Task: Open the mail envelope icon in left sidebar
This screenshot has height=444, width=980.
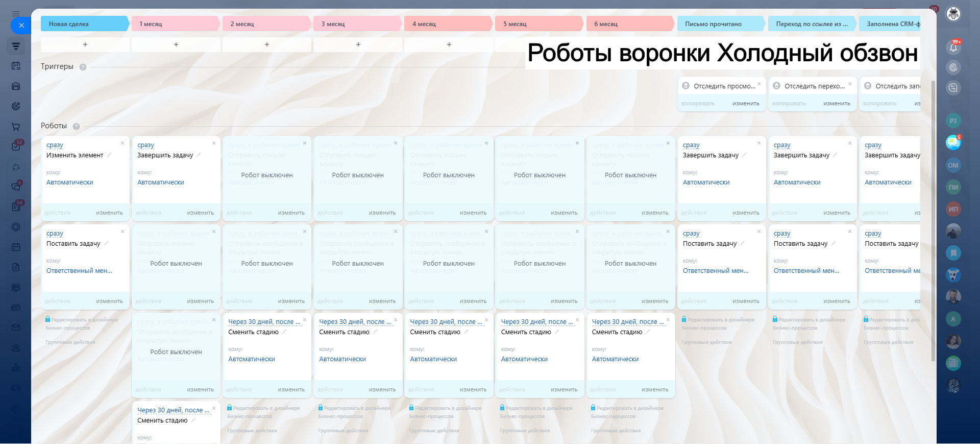Action: click(x=16, y=328)
